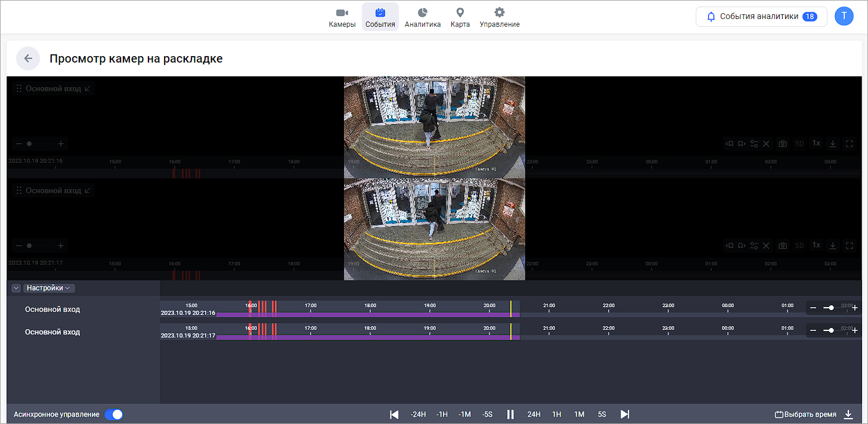868x424 pixels.
Task: Take a snapshot of the top camera
Action: (x=783, y=144)
